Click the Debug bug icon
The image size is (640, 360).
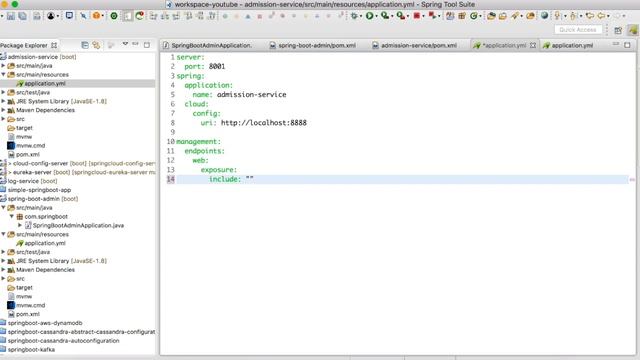[354, 16]
